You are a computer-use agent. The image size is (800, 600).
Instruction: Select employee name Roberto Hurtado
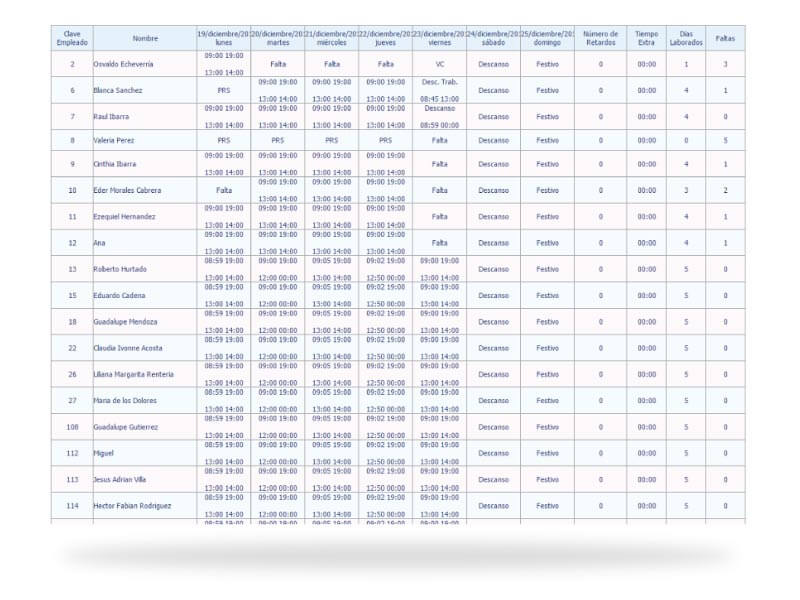pyautogui.click(x=120, y=269)
